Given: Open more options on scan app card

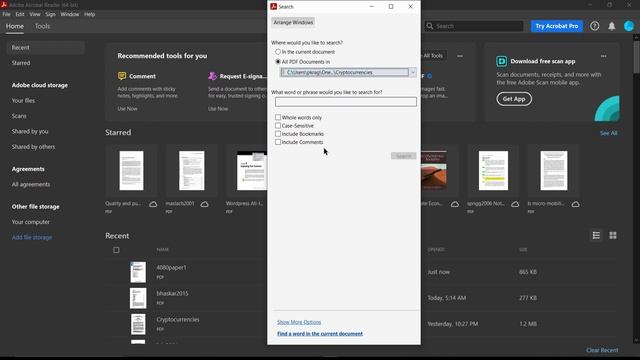Looking at the screenshot, I should [x=603, y=56].
